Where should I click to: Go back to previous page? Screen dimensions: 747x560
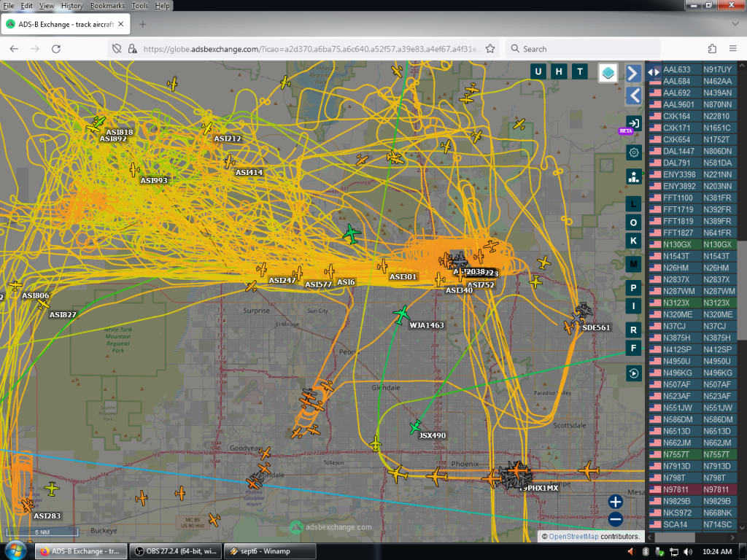(x=14, y=49)
